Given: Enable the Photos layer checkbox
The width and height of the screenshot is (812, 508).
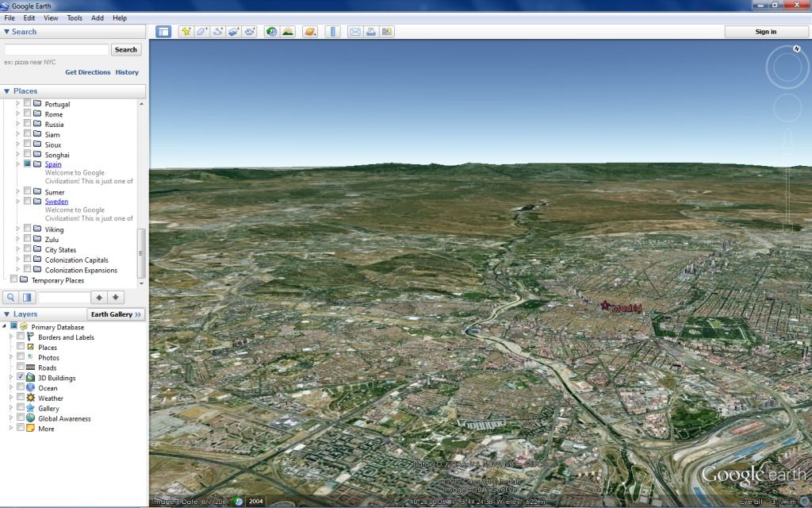Looking at the screenshot, I should tap(21, 356).
